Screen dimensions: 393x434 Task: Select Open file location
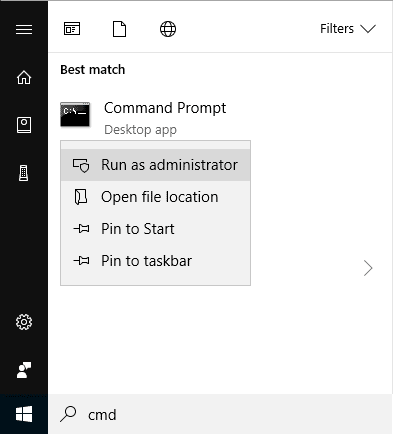point(155,197)
